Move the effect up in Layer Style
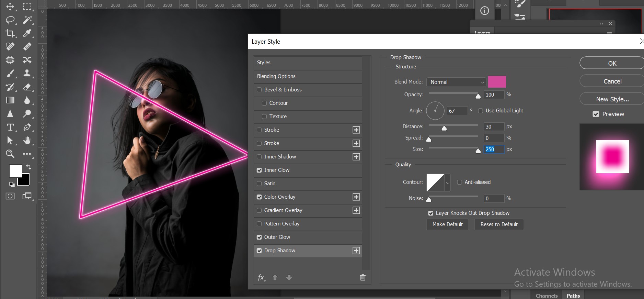 click(x=275, y=277)
